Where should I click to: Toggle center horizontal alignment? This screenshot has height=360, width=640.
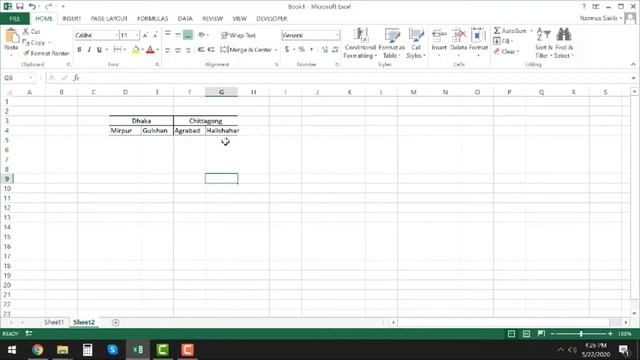pos(178,50)
